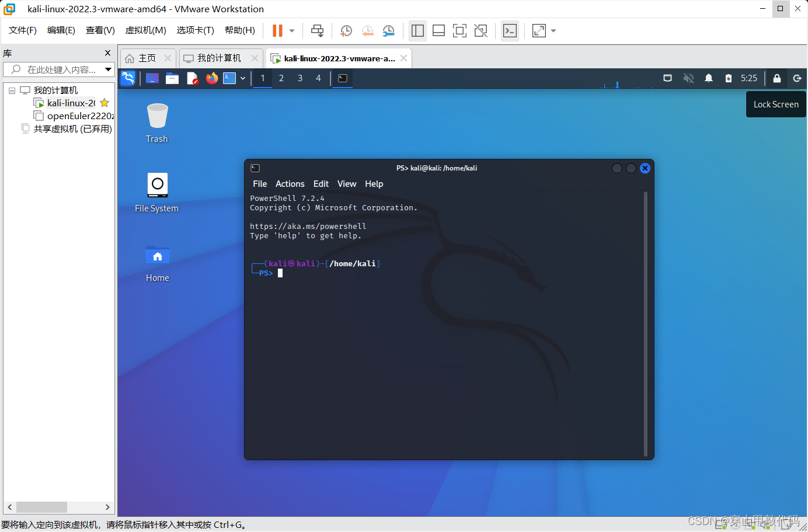Switch to workspace 2
The image size is (808, 532).
(281, 78)
